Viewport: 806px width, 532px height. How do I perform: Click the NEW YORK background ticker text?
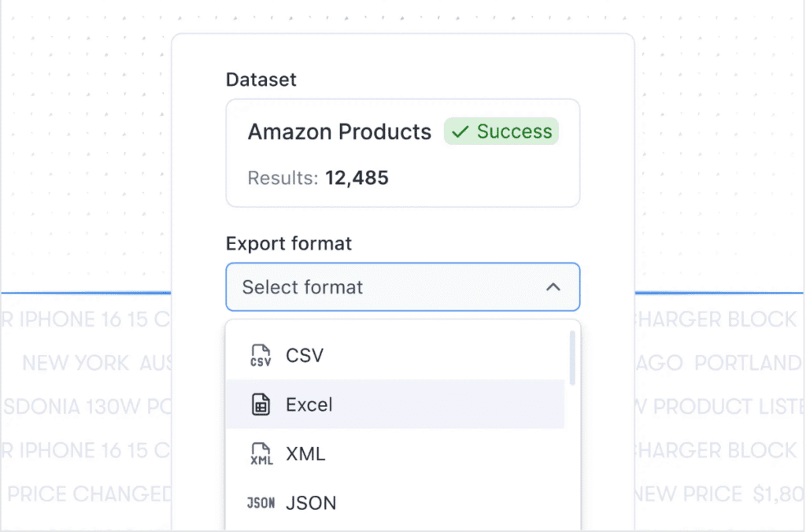pos(76,364)
